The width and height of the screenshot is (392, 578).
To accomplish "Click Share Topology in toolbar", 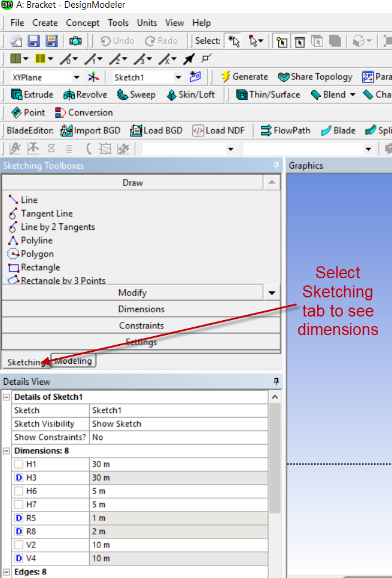I will [x=315, y=77].
